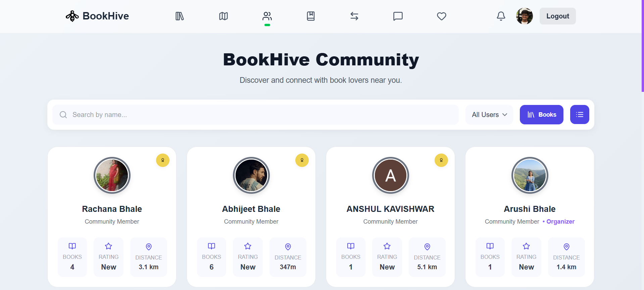Open the user profile avatar in header

point(525,16)
